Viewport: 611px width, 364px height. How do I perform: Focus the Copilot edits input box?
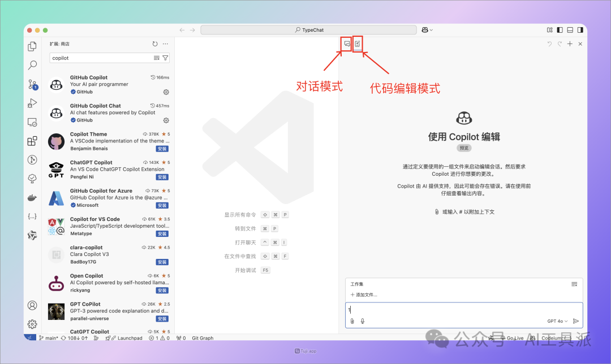(x=464, y=310)
